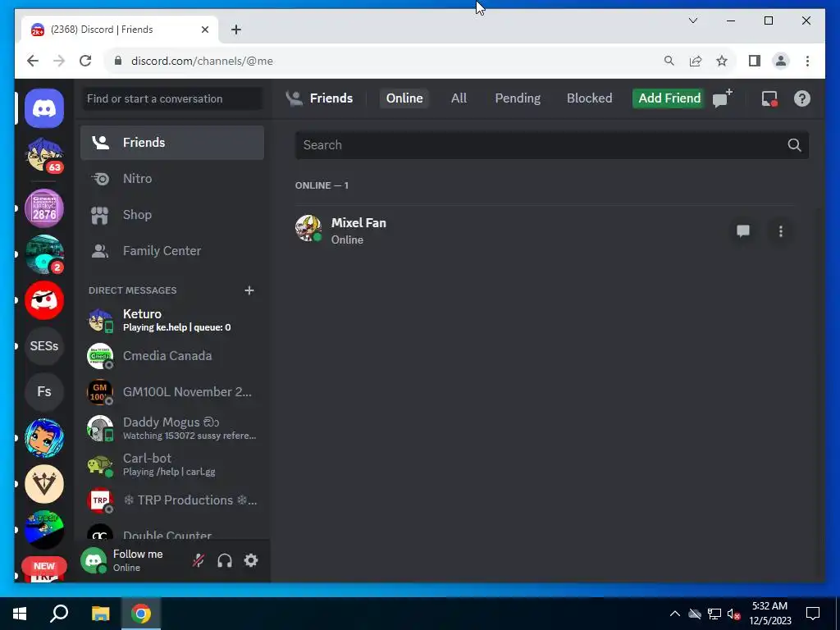Open the Carl-bot direct message
The width and height of the screenshot is (840, 630).
click(172, 464)
